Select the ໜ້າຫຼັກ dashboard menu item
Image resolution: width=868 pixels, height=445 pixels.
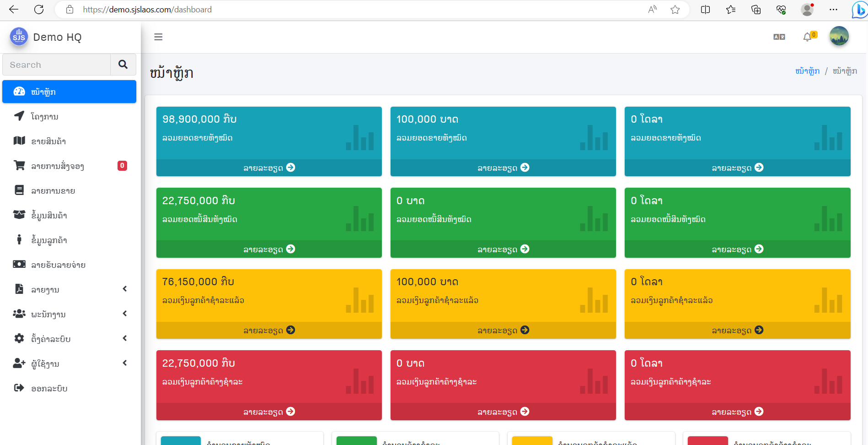(x=70, y=92)
